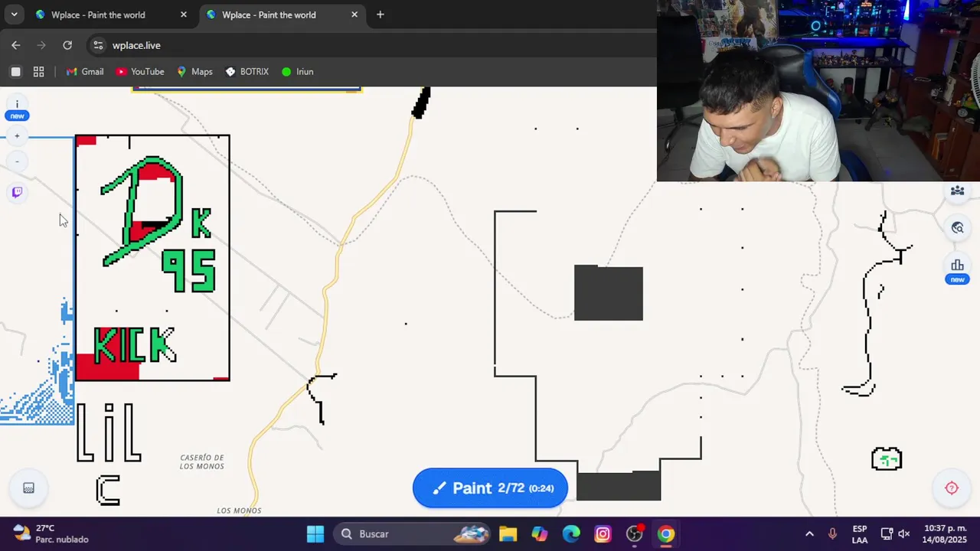Open Microsoft Copilot from taskbar
The width and height of the screenshot is (980, 551).
[x=540, y=534]
